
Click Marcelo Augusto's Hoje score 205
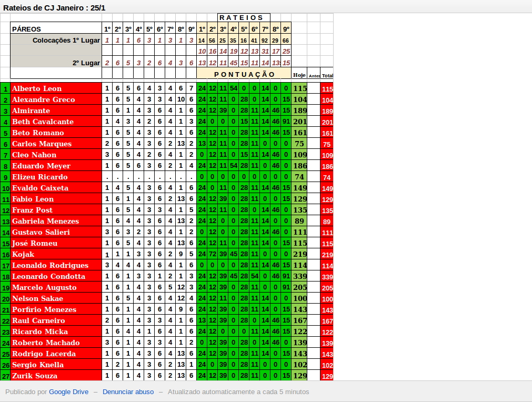click(x=299, y=287)
